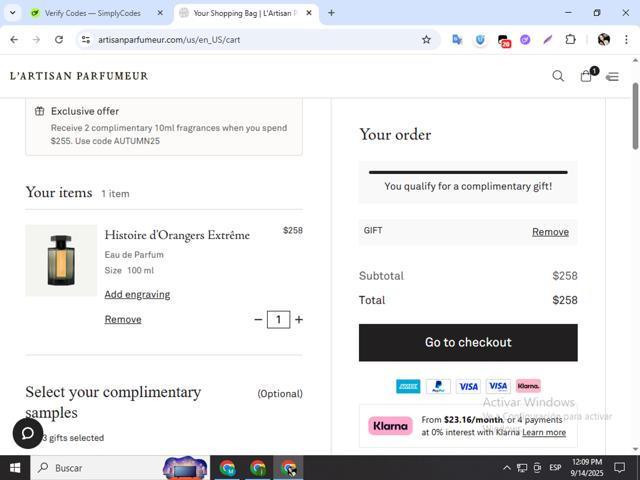Image resolution: width=640 pixels, height=480 pixels.
Task: Open the extension icon with red badge
Action: (x=504, y=40)
